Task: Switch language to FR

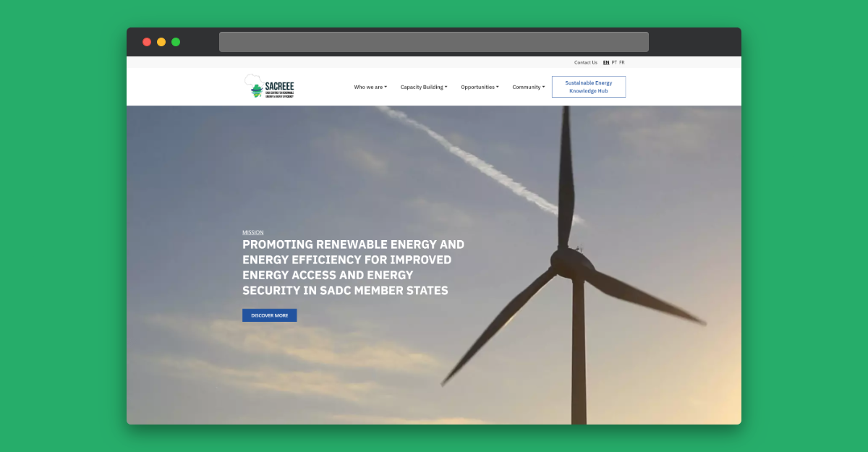Action: click(622, 62)
